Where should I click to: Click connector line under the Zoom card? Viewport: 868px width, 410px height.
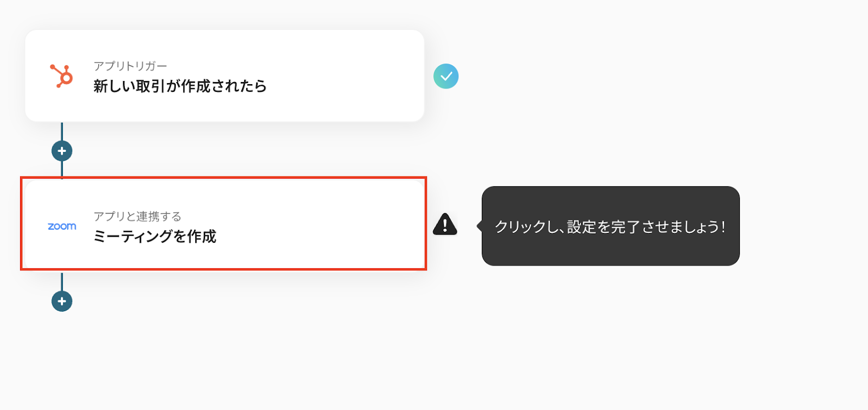[62, 281]
